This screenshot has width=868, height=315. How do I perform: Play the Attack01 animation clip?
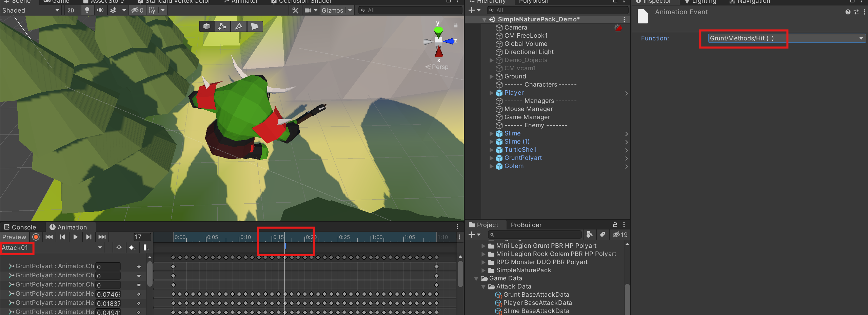click(x=76, y=237)
